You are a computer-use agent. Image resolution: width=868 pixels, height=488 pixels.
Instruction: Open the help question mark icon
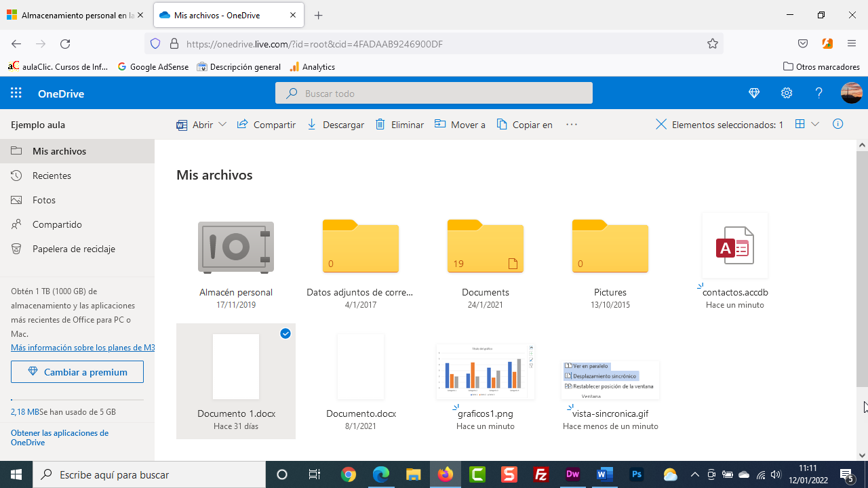click(818, 93)
